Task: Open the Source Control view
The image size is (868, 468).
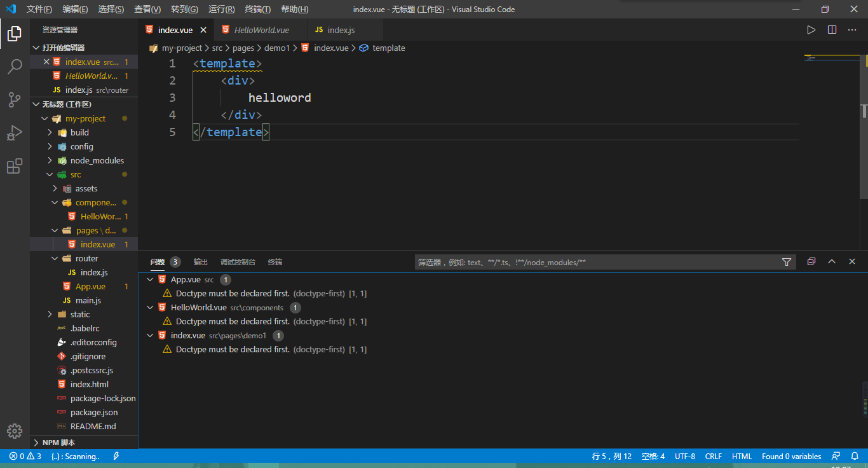Action: (15, 100)
